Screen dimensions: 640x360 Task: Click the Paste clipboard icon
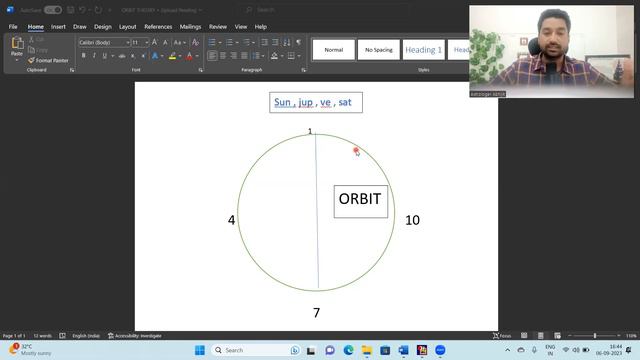17,43
